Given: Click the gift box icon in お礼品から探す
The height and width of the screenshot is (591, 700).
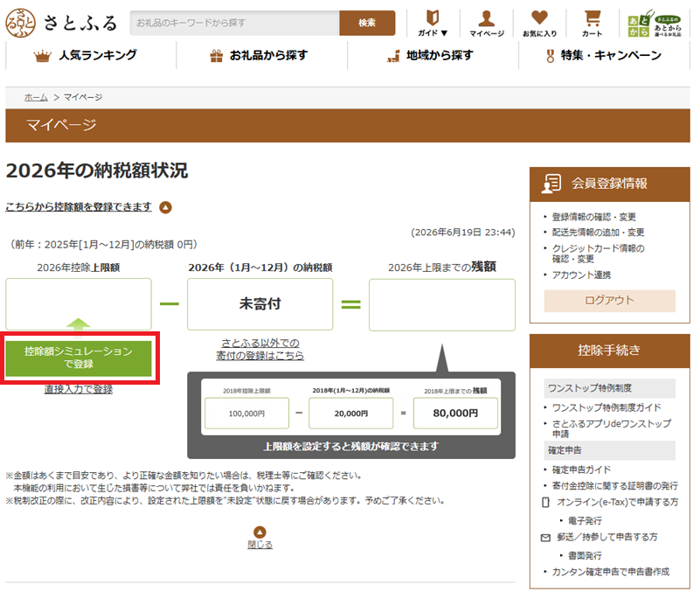Looking at the screenshot, I should coord(217,56).
